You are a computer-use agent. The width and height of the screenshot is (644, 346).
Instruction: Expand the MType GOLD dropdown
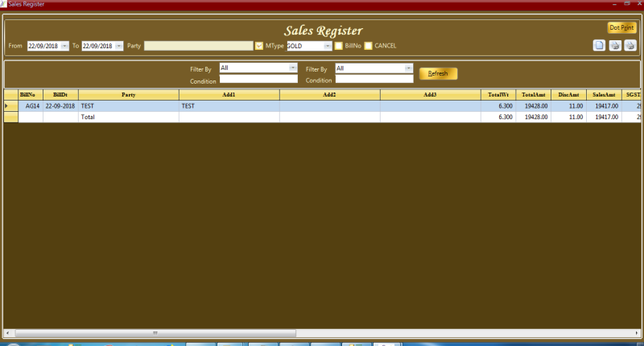(x=328, y=46)
